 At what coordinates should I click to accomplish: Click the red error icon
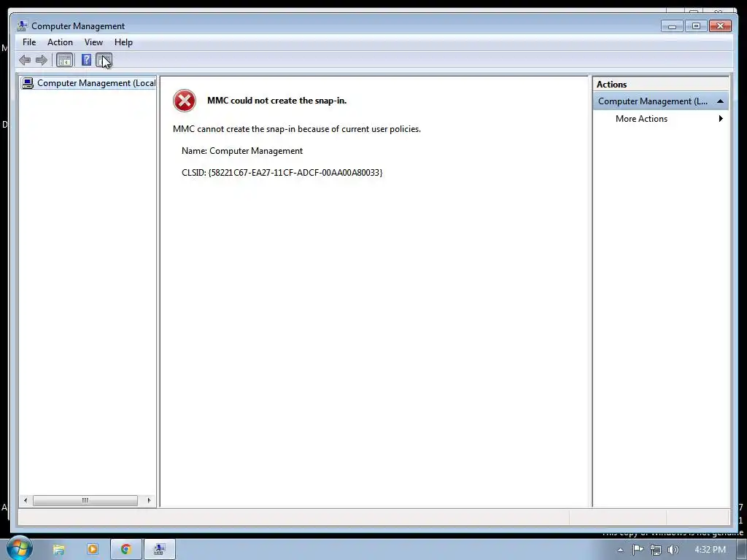[x=185, y=101]
